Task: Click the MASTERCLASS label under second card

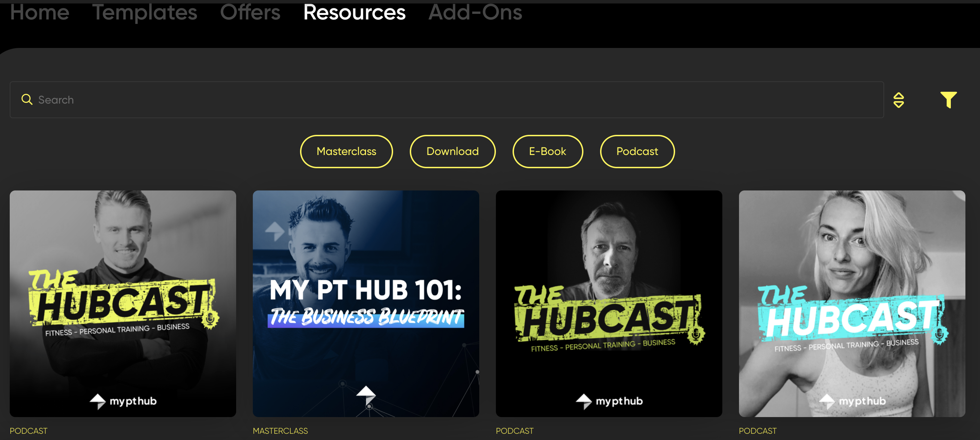Action: [280, 431]
